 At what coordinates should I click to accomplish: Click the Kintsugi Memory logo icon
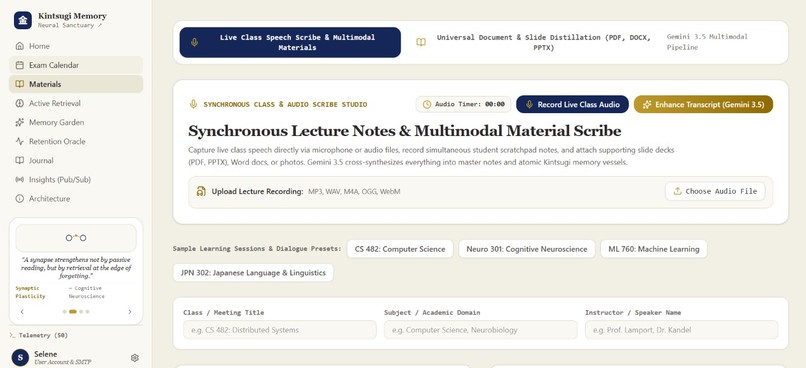pyautogui.click(x=22, y=21)
